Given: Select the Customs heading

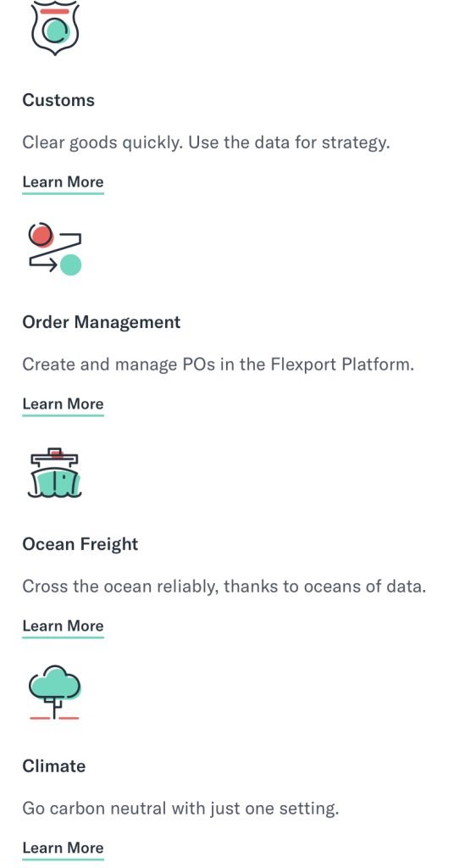Looking at the screenshot, I should tap(58, 100).
